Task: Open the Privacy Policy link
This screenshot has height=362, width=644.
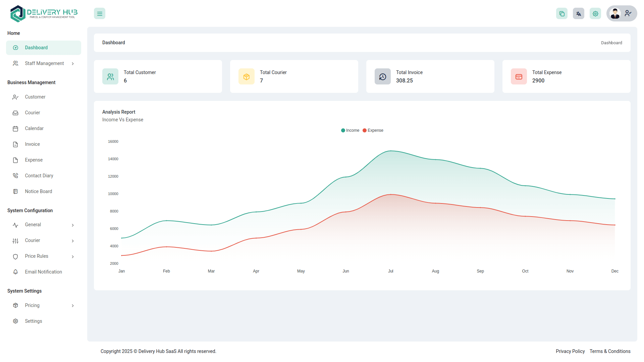Action: [x=570, y=351]
